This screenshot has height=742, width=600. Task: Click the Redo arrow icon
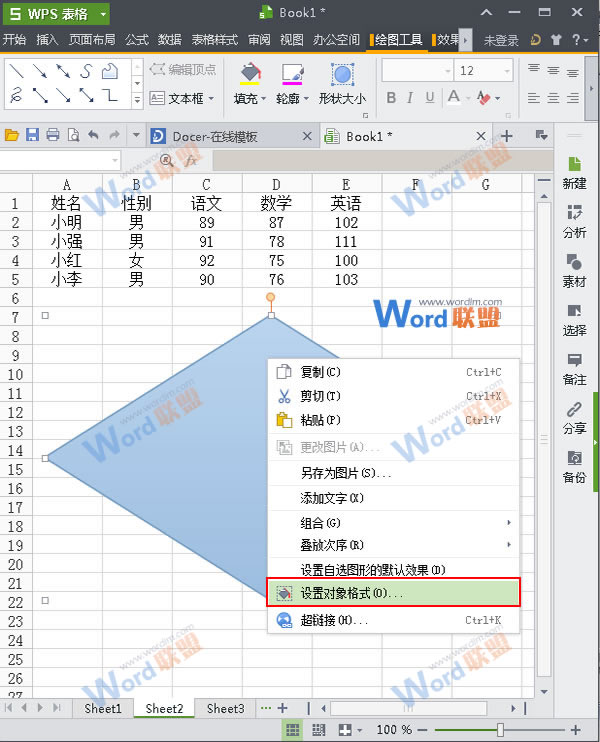click(x=114, y=136)
